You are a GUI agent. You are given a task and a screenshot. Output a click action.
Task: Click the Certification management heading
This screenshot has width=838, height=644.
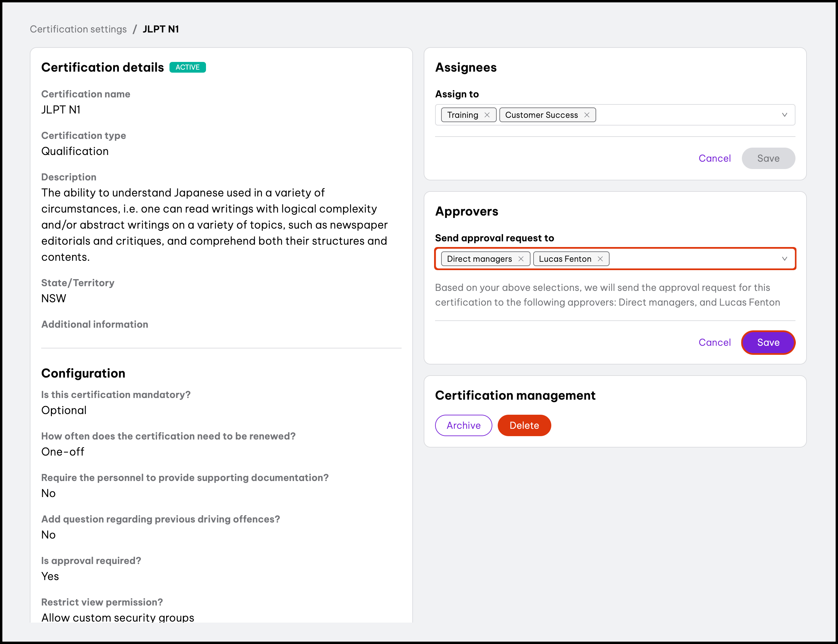pos(515,395)
